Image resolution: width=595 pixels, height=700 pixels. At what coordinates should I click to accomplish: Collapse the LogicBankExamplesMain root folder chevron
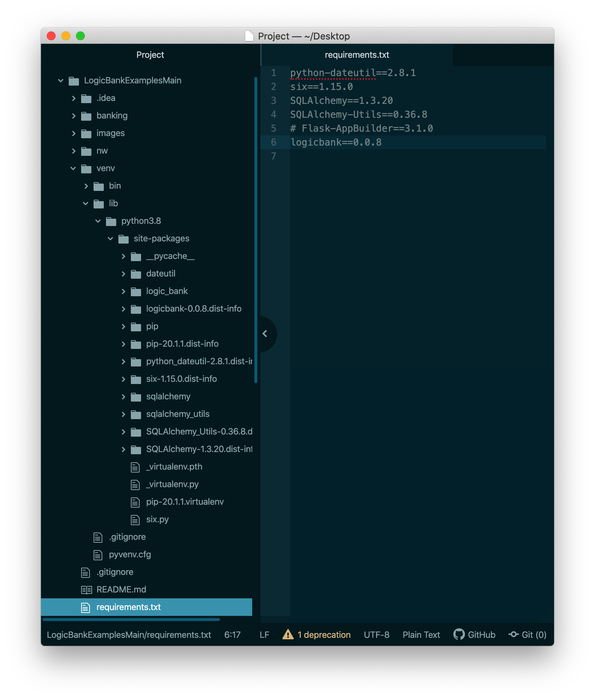[61, 80]
